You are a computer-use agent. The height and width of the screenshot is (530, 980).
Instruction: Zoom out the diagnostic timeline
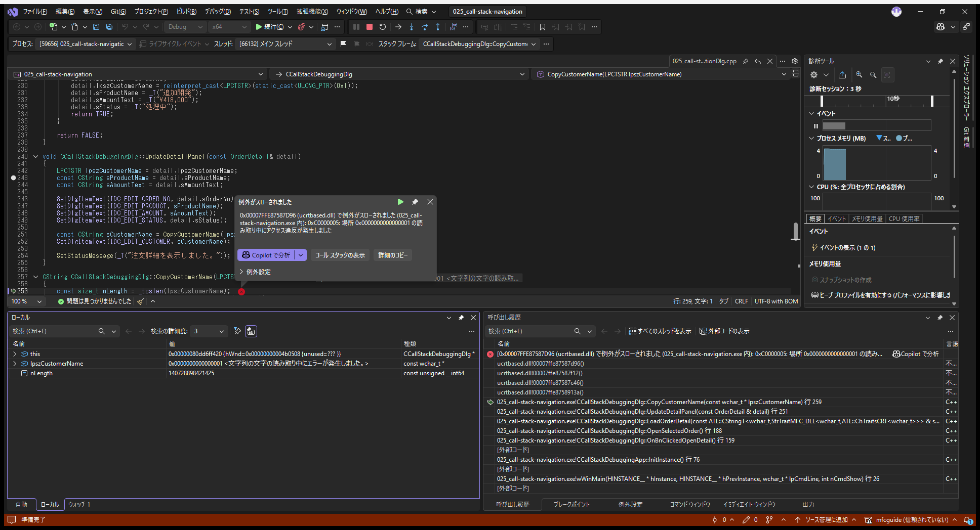pyautogui.click(x=873, y=75)
